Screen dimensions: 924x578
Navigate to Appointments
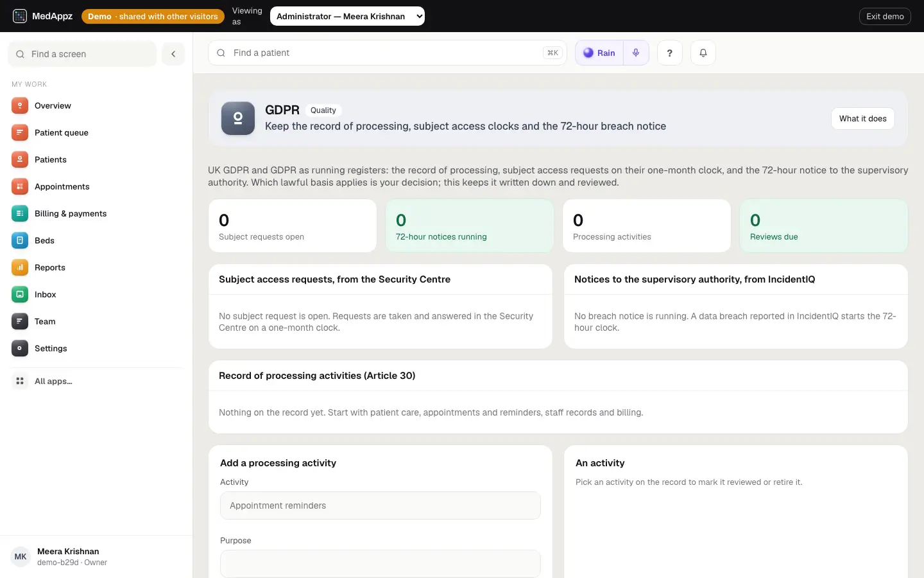point(96,186)
